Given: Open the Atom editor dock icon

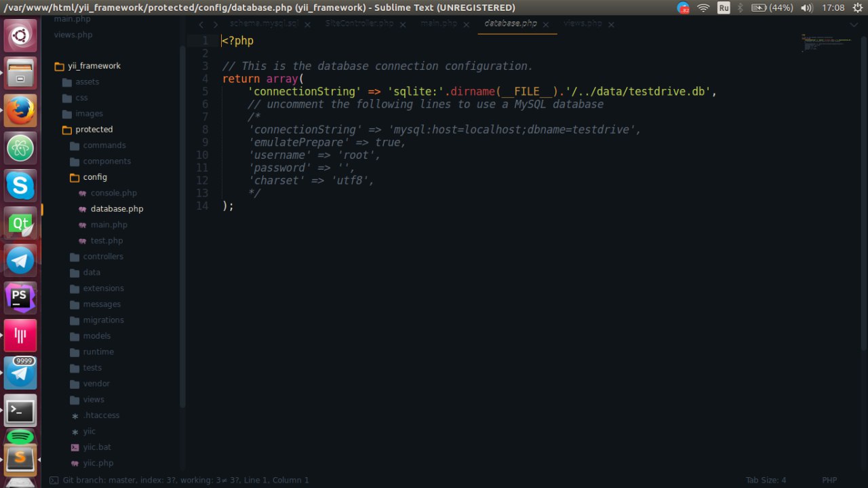Looking at the screenshot, I should [x=20, y=147].
